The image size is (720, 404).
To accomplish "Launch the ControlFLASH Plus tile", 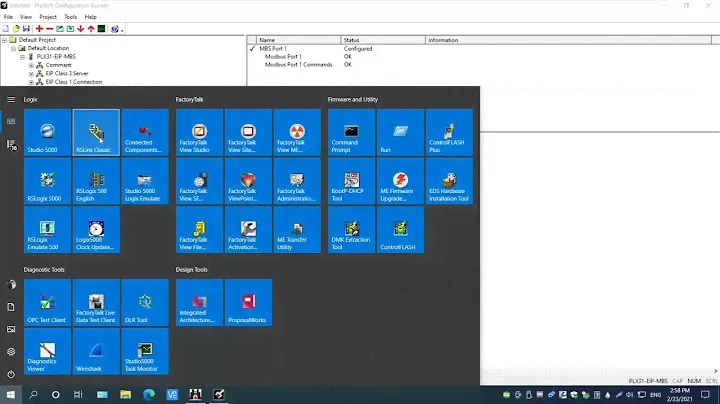I will [x=449, y=134].
